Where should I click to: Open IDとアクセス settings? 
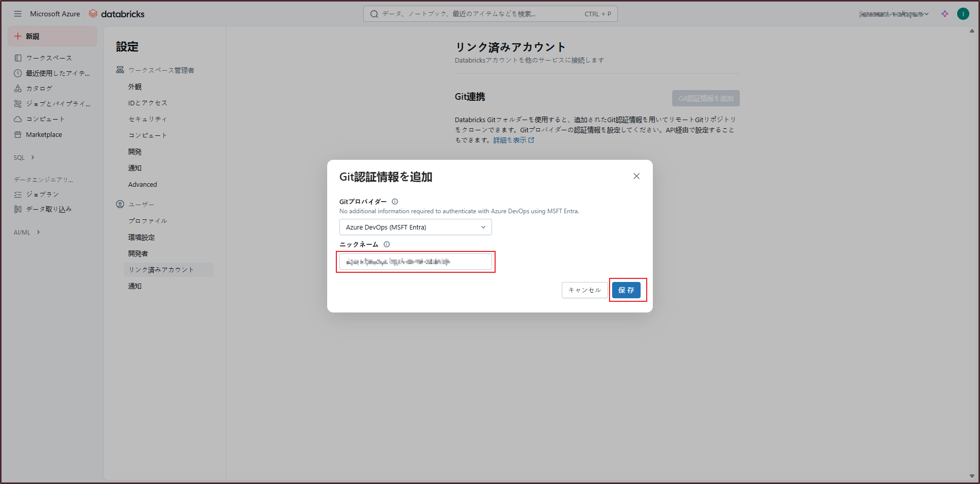[x=148, y=103]
